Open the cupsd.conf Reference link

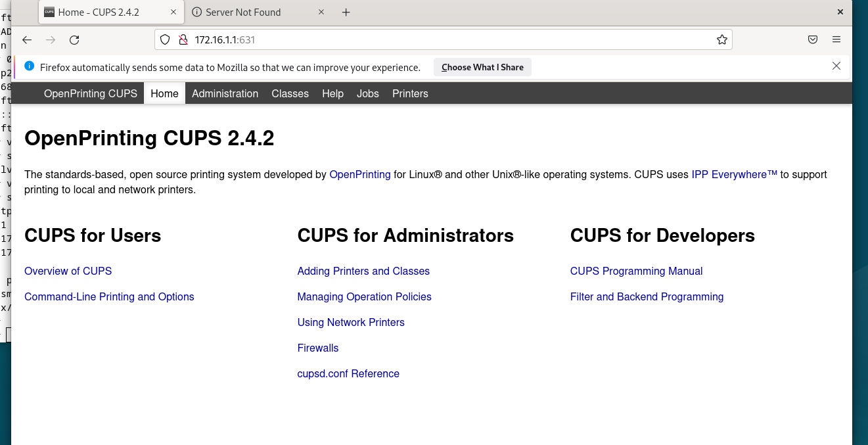tap(348, 373)
